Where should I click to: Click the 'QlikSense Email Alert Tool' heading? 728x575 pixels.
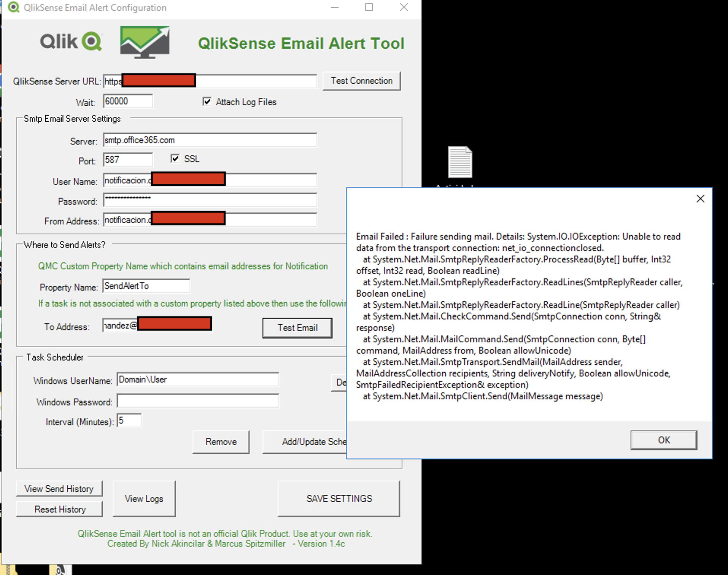click(x=301, y=43)
